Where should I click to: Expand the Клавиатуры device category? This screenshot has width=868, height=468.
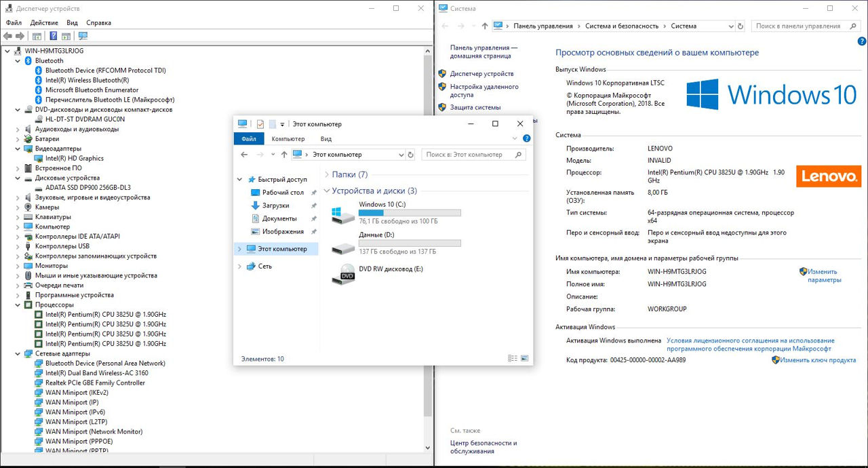point(18,217)
